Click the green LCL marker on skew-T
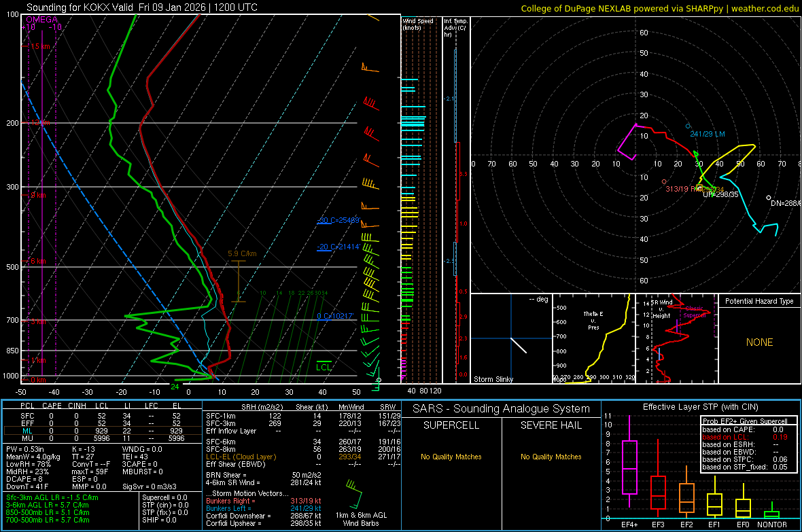Screen dimensions: 802x532 point(324,367)
